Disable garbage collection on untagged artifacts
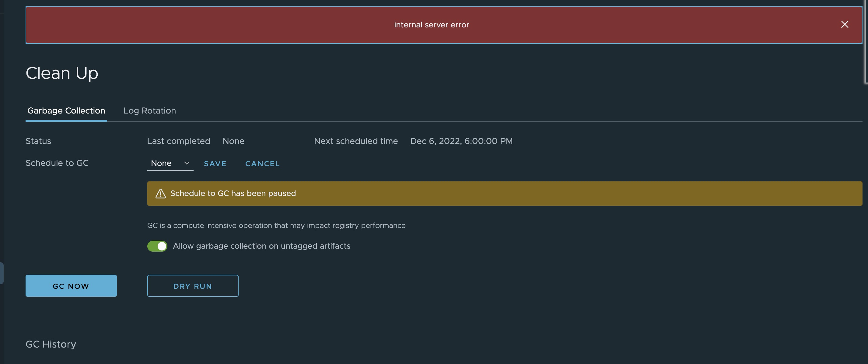Image resolution: width=868 pixels, height=364 pixels. tap(157, 246)
